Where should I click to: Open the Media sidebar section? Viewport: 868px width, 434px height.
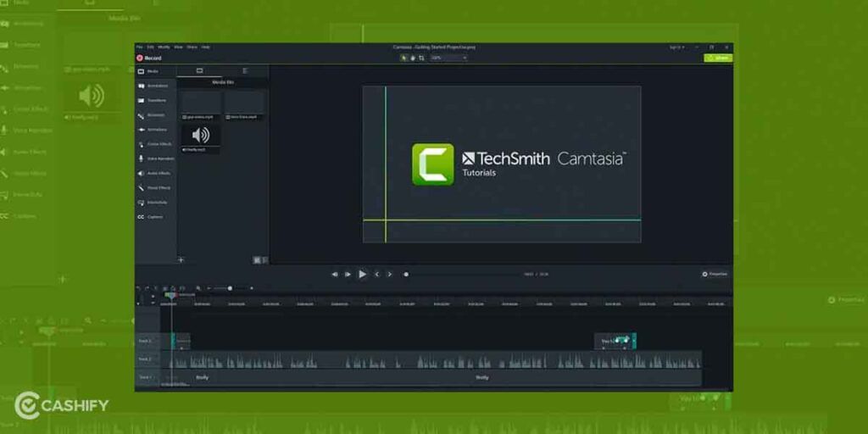(x=156, y=71)
